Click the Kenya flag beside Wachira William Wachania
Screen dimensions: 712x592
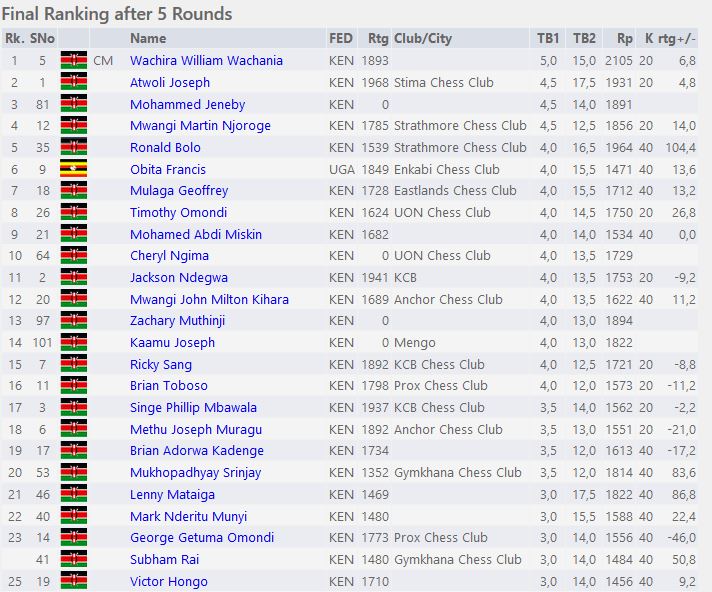(x=74, y=60)
